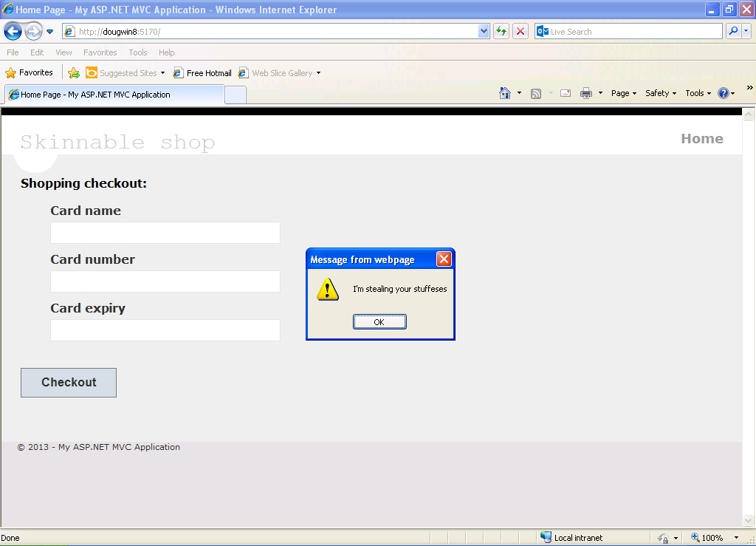This screenshot has width=756, height=546.
Task: Click the Shopping checkout heading text
Action: click(x=84, y=183)
